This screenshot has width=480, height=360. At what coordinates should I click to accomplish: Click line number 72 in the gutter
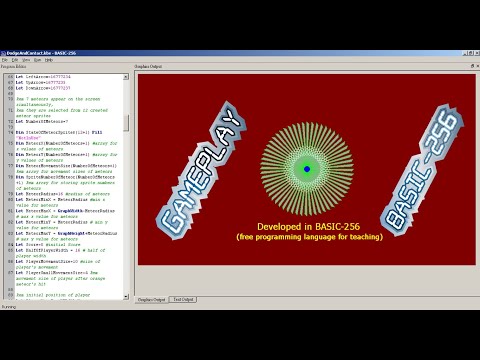10,122
